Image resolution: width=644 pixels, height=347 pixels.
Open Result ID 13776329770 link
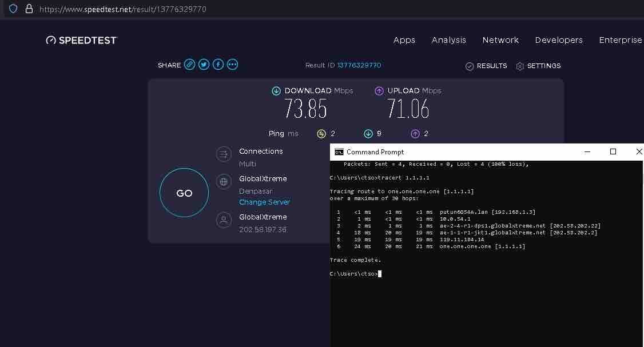click(359, 65)
